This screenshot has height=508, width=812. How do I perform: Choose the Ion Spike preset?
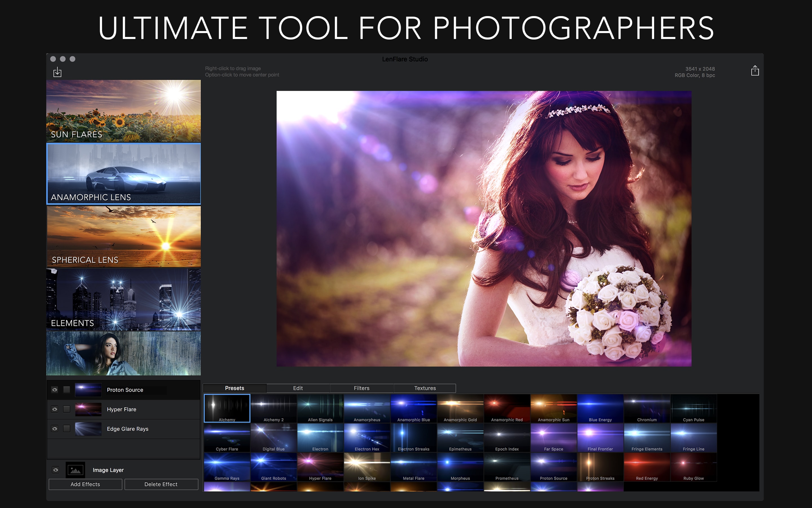(367, 467)
